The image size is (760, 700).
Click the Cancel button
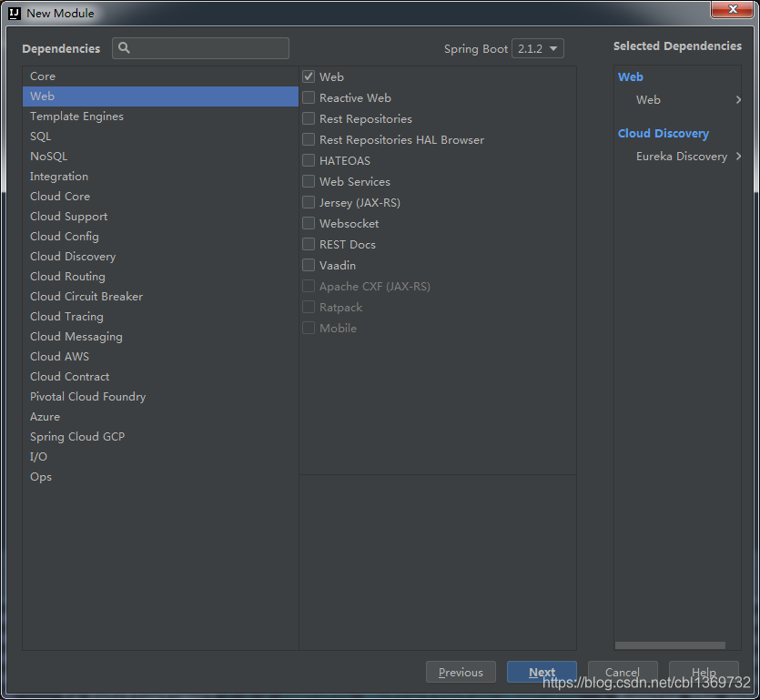623,673
